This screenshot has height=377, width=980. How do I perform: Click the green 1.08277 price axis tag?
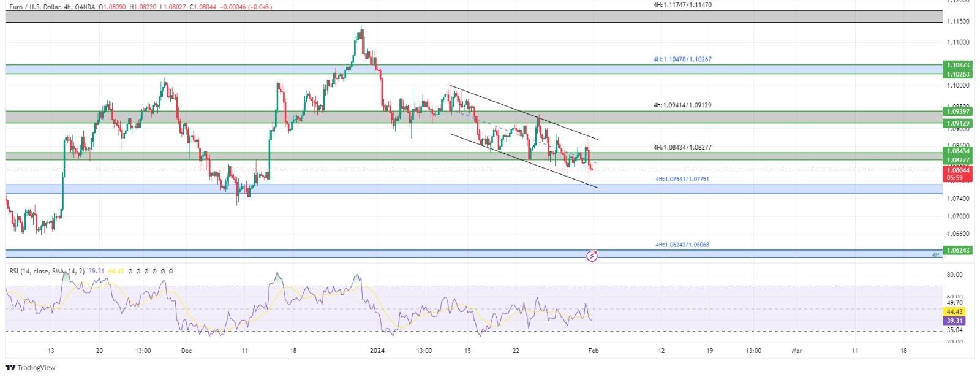[958, 161]
